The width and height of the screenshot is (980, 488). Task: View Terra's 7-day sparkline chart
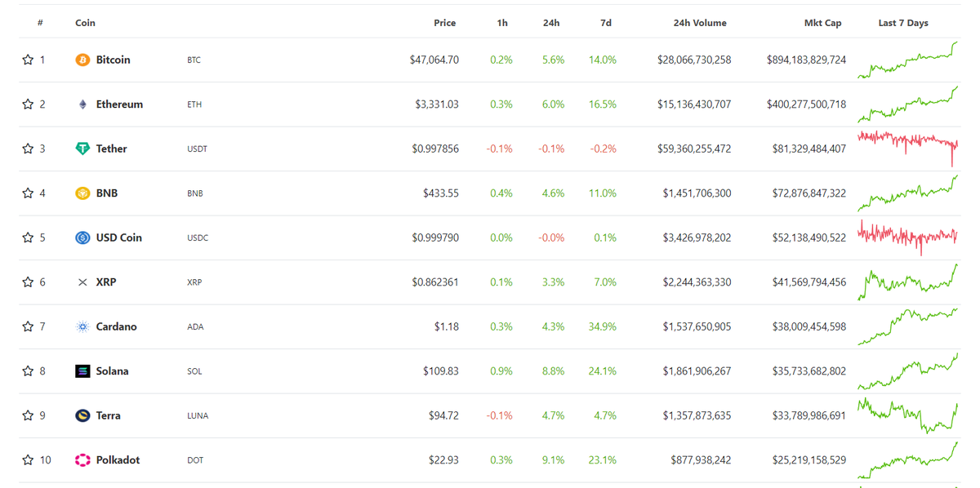point(907,415)
